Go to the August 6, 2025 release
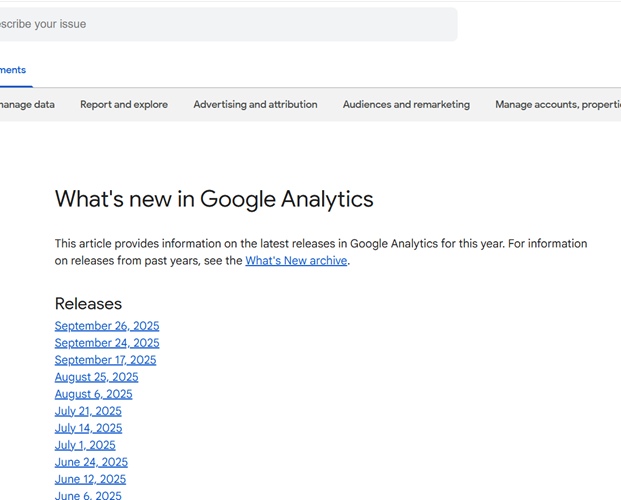Viewport: 621px width, 500px height. pyautogui.click(x=93, y=394)
